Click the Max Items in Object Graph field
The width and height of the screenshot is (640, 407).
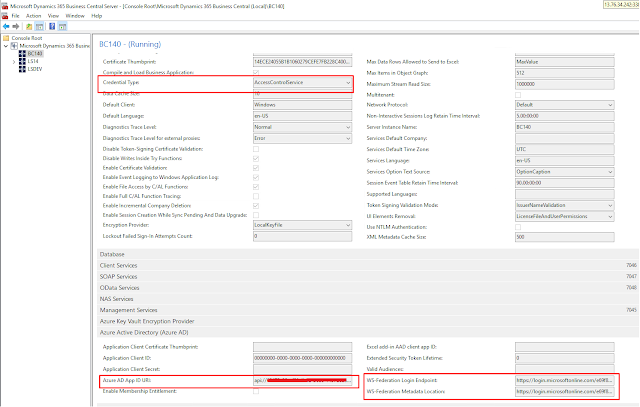564,73
